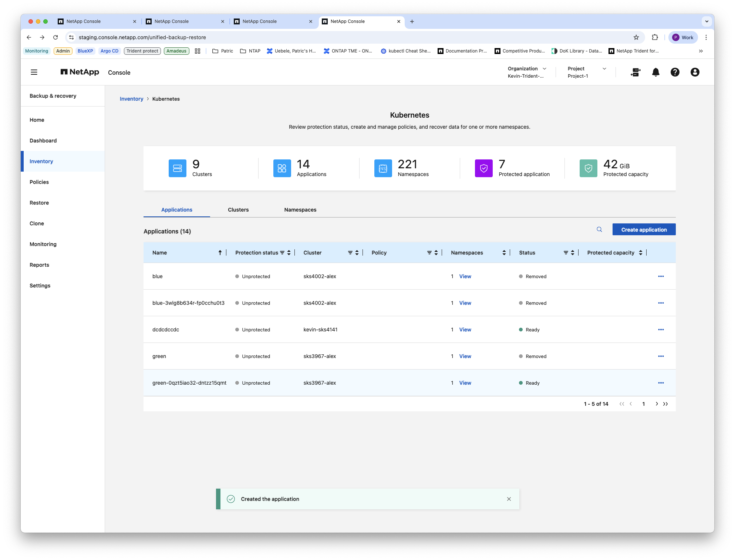This screenshot has width=735, height=560.
Task: Open View link for blue application
Action: (x=465, y=276)
